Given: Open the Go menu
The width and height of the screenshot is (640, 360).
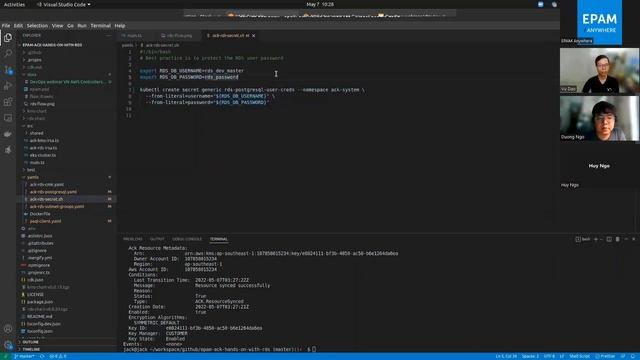Looking at the screenshot, I should pos(70,26).
